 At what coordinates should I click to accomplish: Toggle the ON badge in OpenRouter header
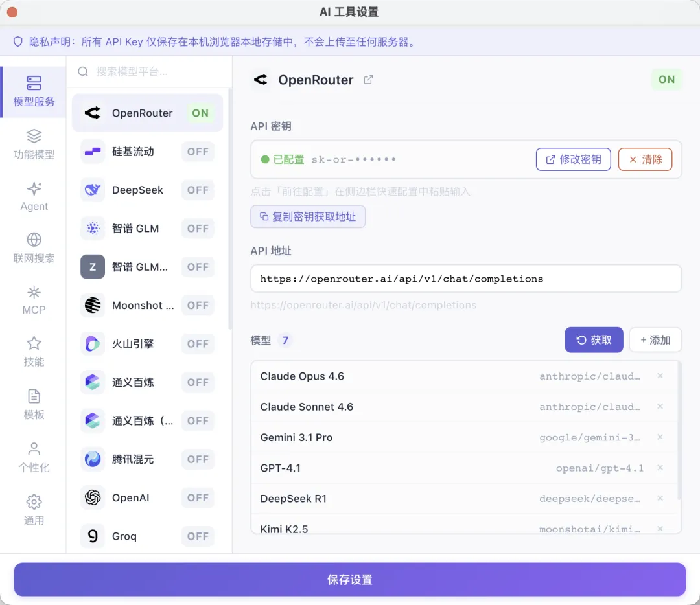[666, 80]
